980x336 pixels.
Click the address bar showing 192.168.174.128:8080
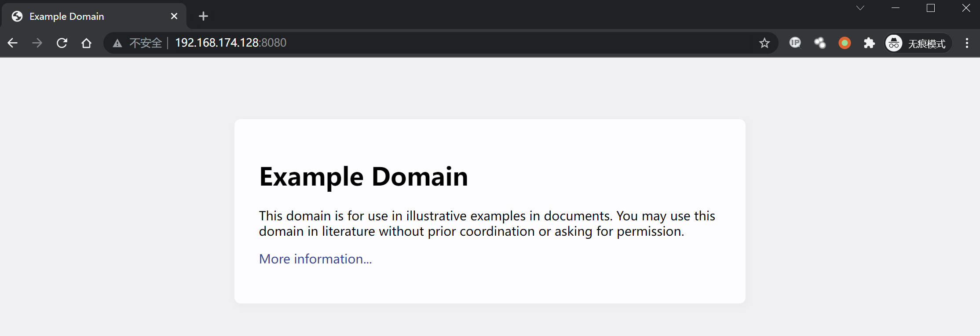(396, 43)
